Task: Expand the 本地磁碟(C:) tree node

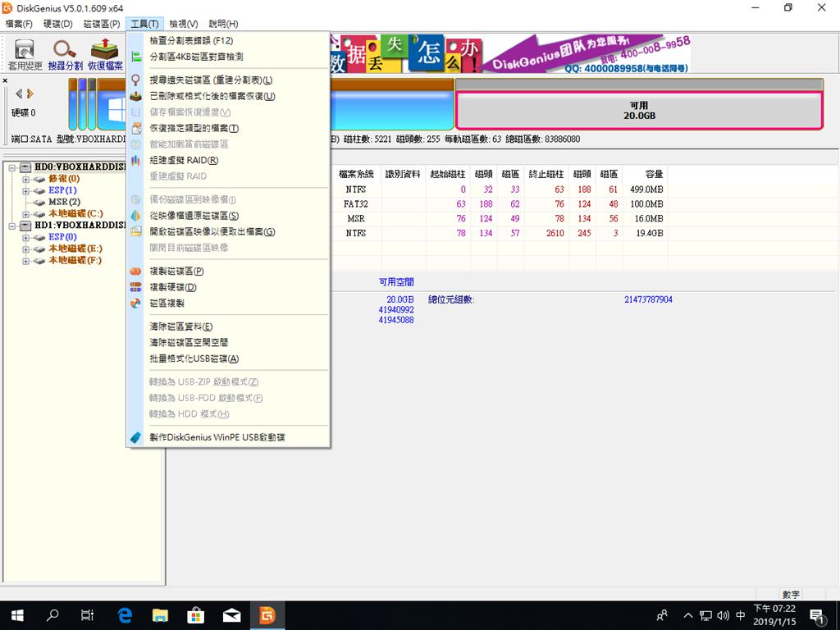Action: pyautogui.click(x=25, y=214)
